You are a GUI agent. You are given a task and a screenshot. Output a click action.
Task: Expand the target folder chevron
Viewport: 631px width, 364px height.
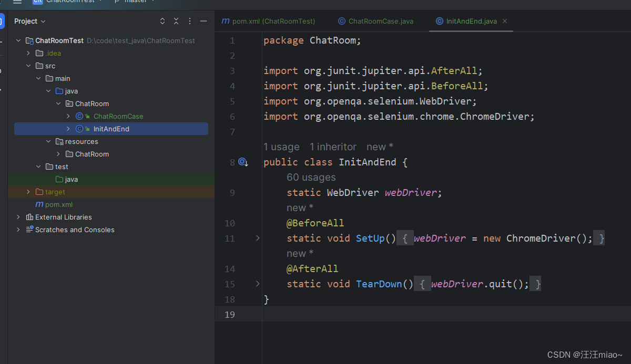click(x=28, y=192)
